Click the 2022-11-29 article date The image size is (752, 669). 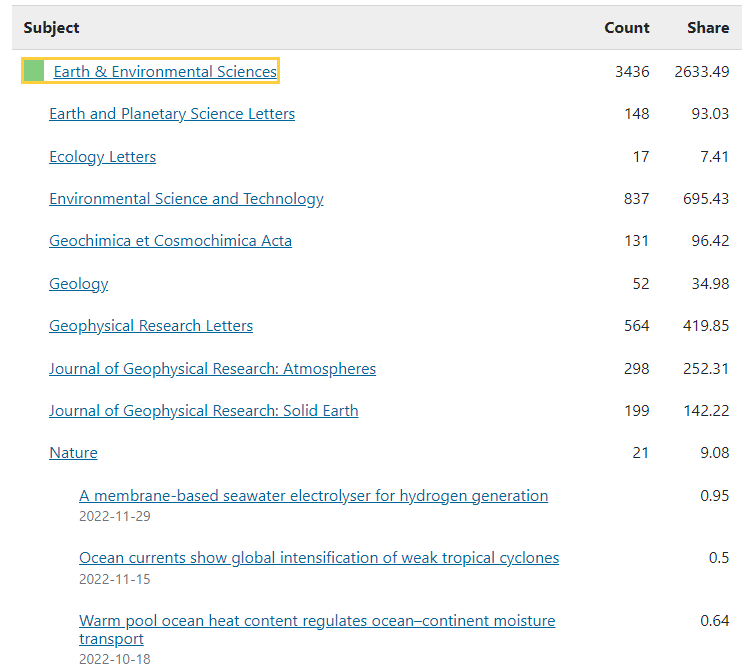pyautogui.click(x=115, y=516)
